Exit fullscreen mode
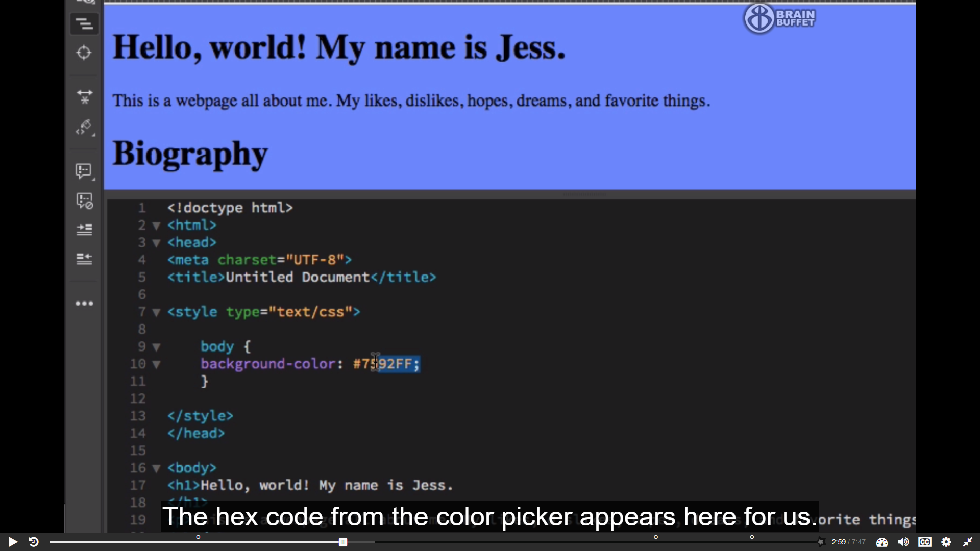This screenshot has height=551, width=980. [x=967, y=542]
